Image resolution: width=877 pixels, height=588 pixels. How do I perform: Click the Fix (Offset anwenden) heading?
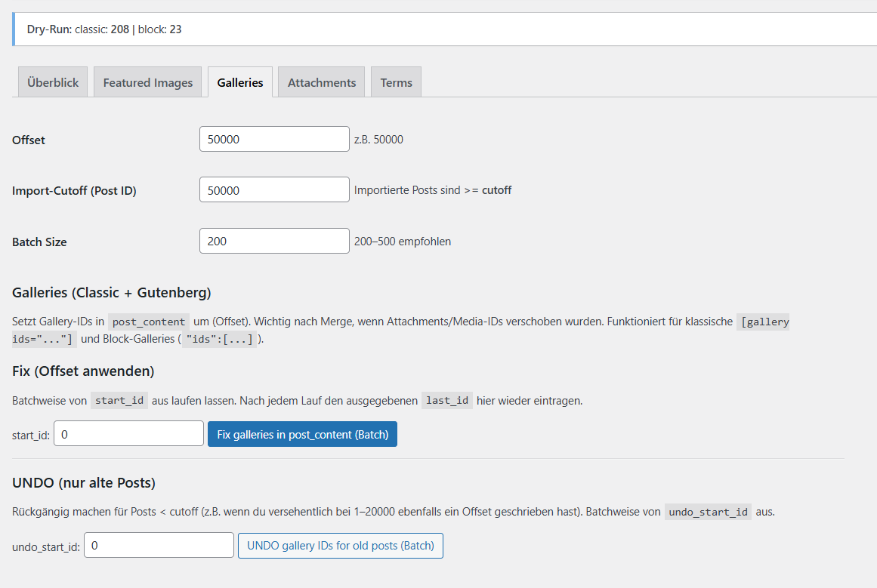point(83,371)
